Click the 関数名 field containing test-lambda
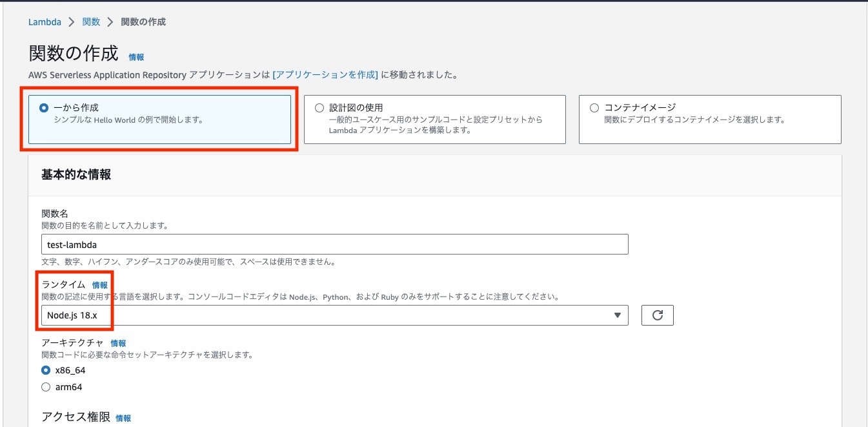The image size is (868, 427). coord(334,244)
